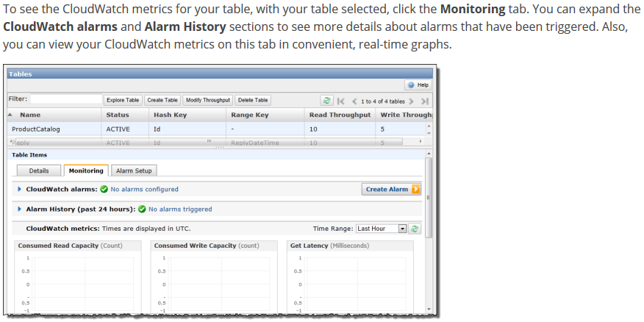This screenshot has width=644, height=322.
Task: Go to last page of tables
Action: 425,101
